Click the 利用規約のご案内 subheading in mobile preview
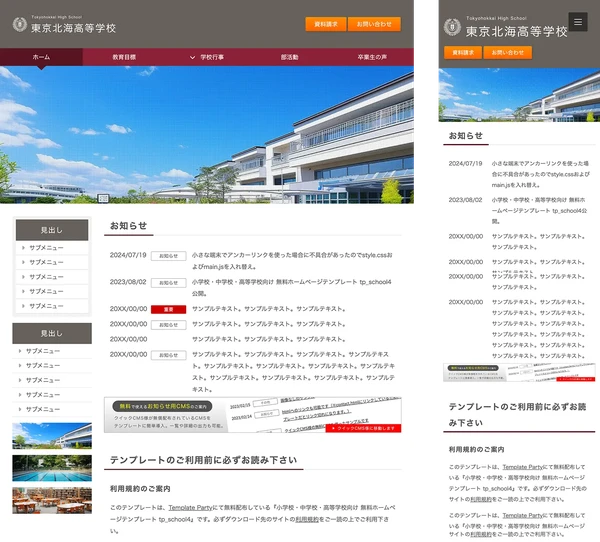600x542 pixels. click(x=476, y=449)
